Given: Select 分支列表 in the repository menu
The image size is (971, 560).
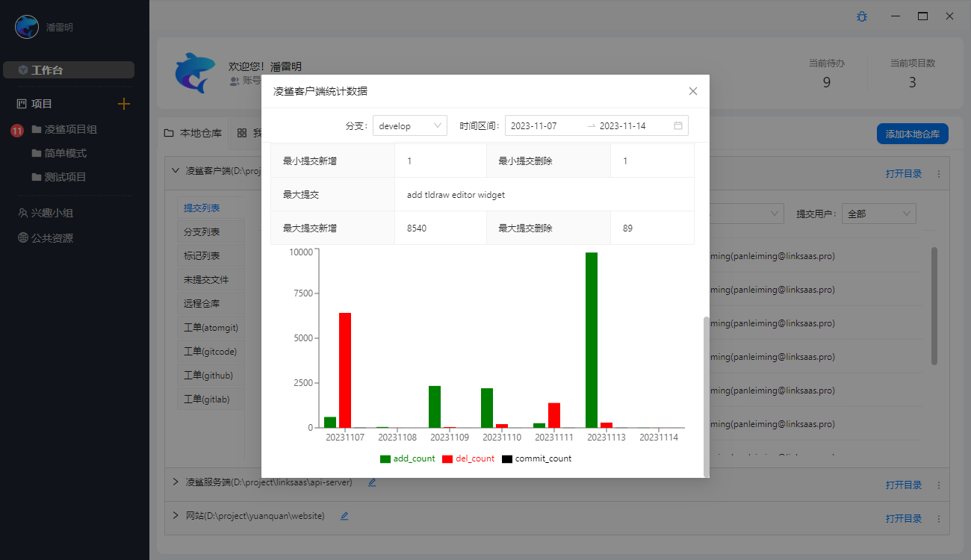Looking at the screenshot, I should tap(202, 231).
